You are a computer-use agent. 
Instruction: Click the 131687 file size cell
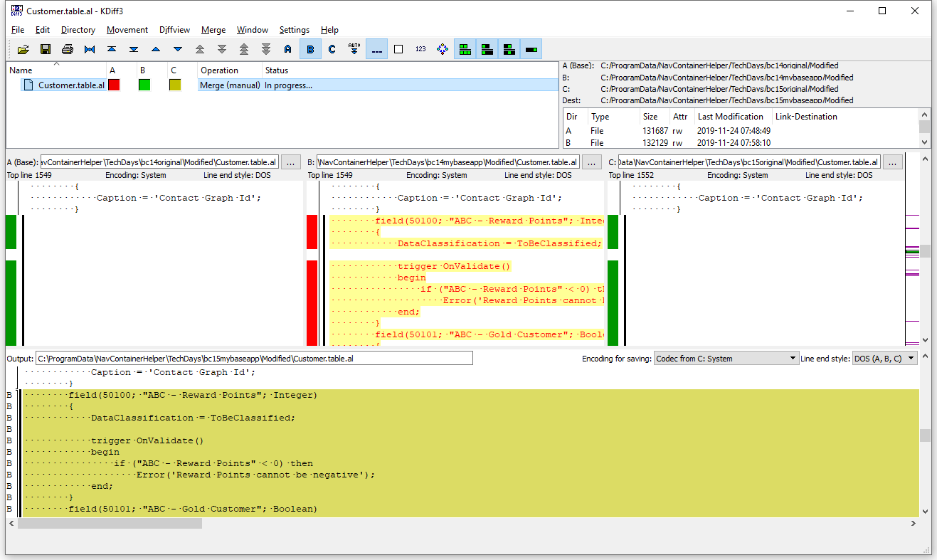point(655,131)
